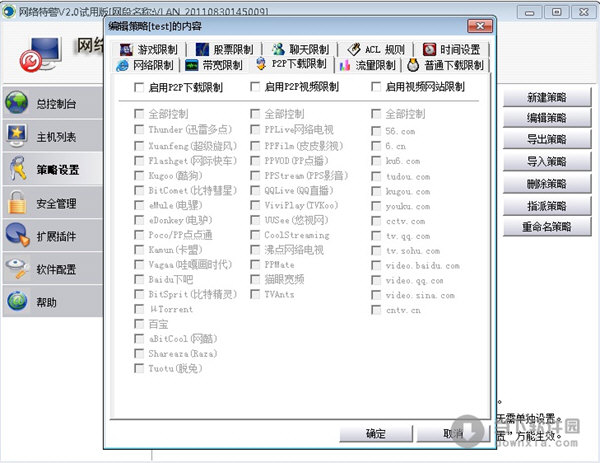Check cntv.cn checkbox
This screenshot has width=600, height=463.
[376, 310]
